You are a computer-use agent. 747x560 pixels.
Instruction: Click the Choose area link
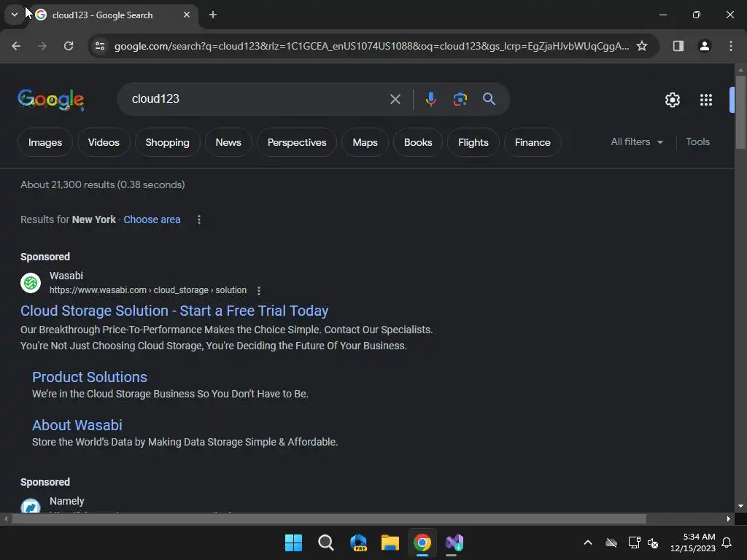pos(152,219)
